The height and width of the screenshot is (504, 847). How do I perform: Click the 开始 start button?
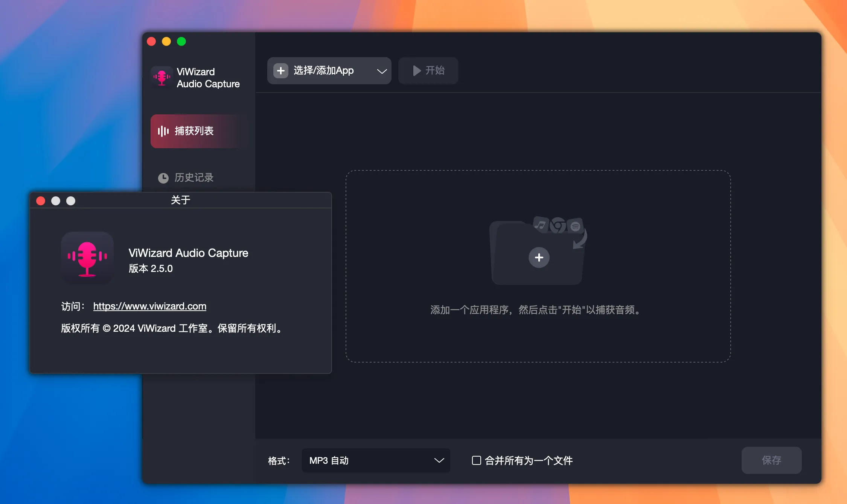point(428,71)
